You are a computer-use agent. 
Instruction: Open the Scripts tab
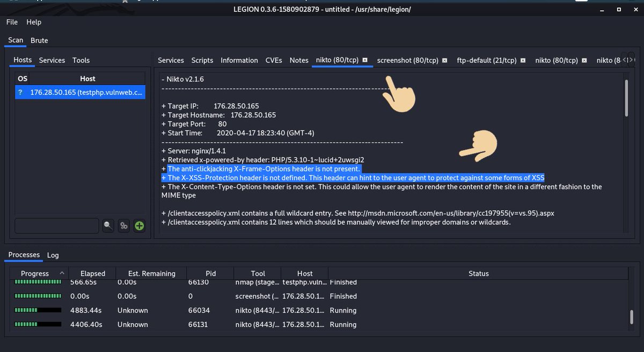(x=202, y=60)
